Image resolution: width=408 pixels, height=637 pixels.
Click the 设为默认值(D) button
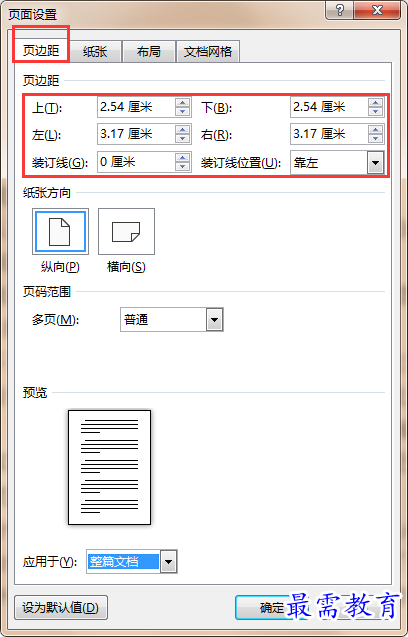(x=61, y=608)
